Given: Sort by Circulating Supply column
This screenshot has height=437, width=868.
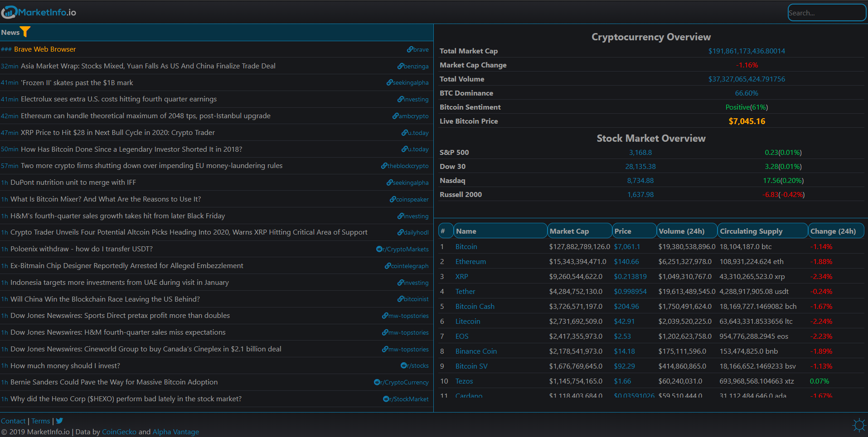Looking at the screenshot, I should tap(763, 231).
